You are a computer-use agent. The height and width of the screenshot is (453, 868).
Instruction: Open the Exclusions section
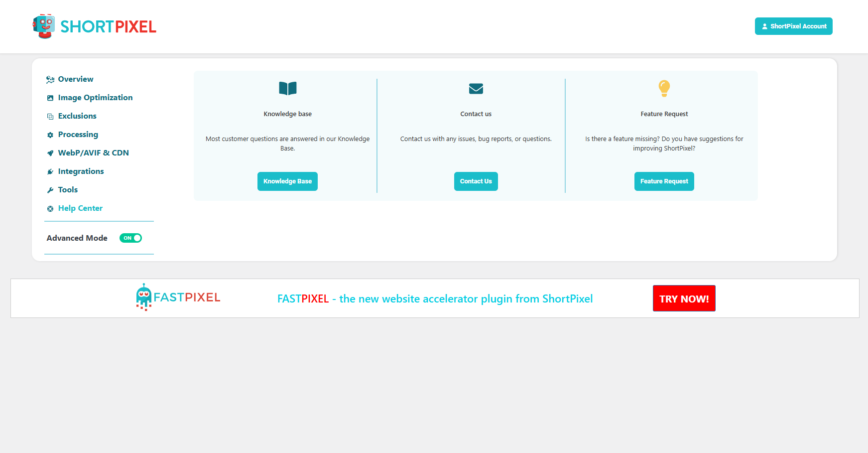(77, 116)
